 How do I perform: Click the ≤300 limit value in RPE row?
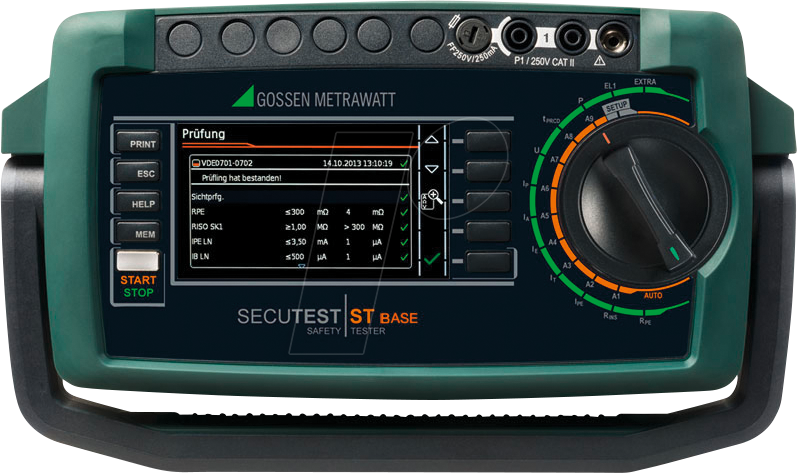(295, 212)
